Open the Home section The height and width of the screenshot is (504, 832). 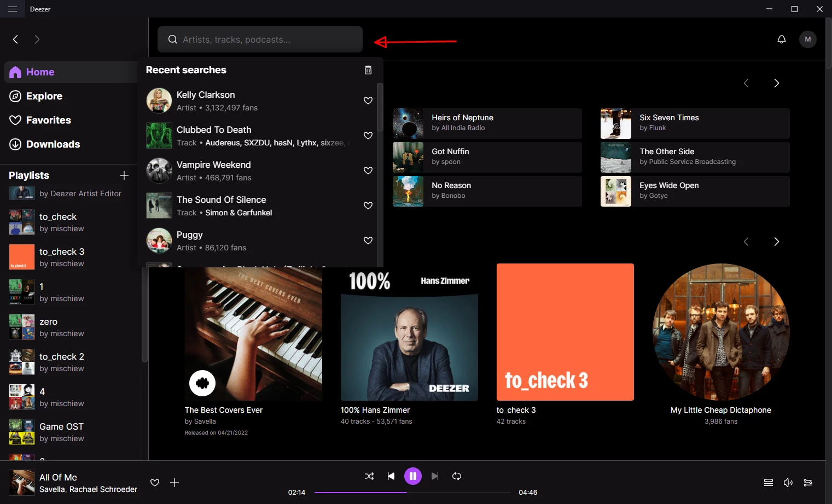(x=71, y=72)
